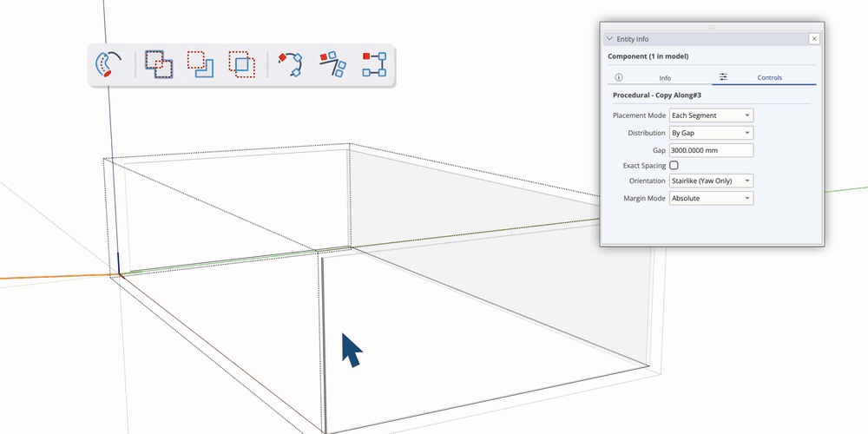Choose the Subtract solid tool icon
This screenshot has width=868, height=434.
coord(200,64)
